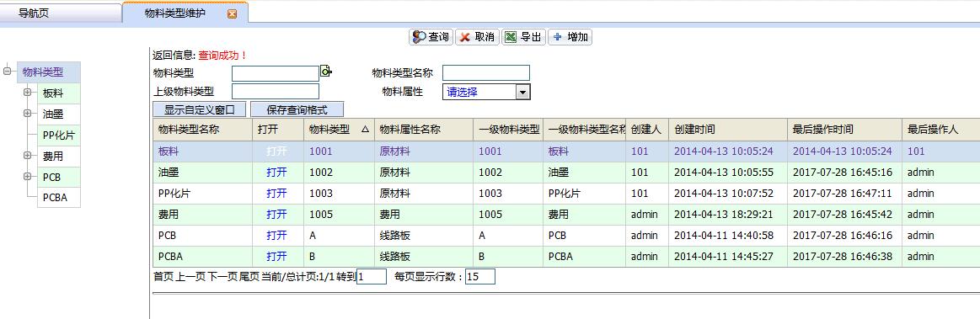Click 物料类型名称 column header
Screen dimensions: 980x319
pyautogui.click(x=202, y=130)
